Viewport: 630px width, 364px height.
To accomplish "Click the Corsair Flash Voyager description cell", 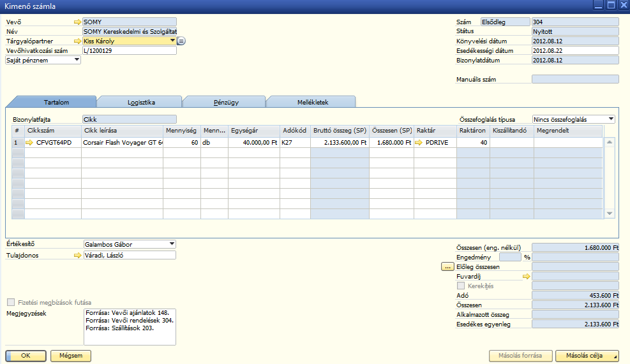I will (x=122, y=142).
